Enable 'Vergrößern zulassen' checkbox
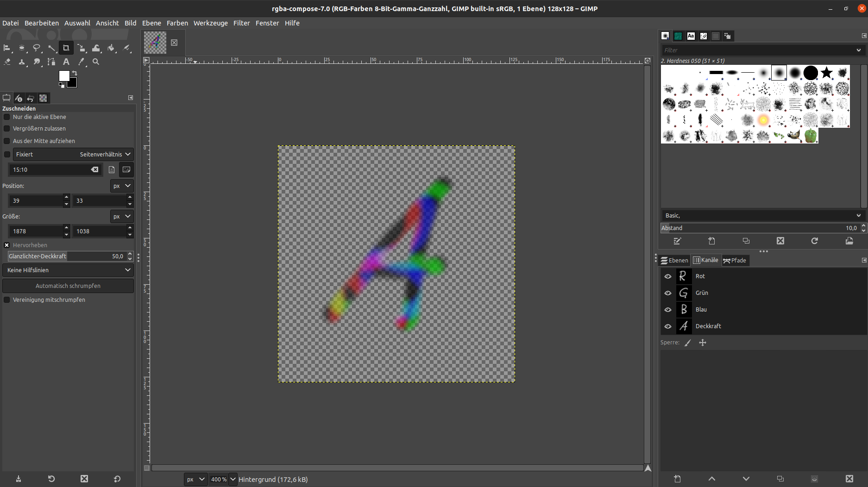 click(x=7, y=129)
